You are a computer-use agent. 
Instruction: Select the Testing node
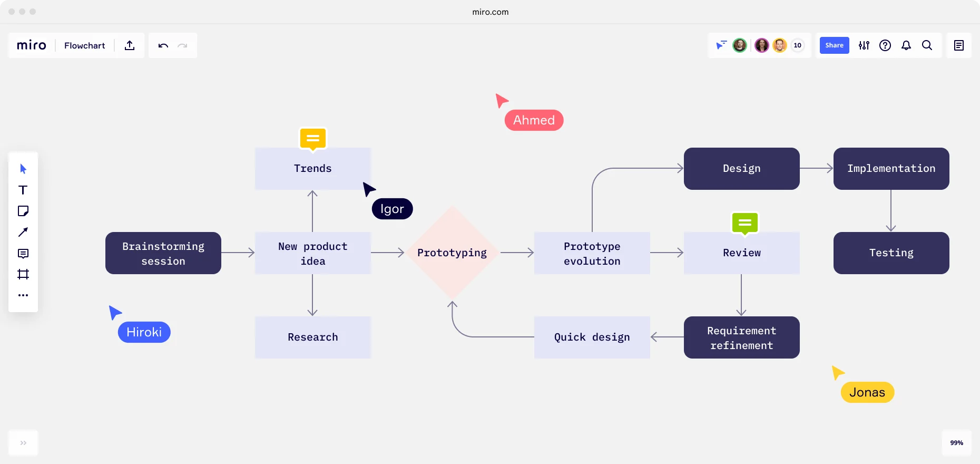tap(891, 253)
